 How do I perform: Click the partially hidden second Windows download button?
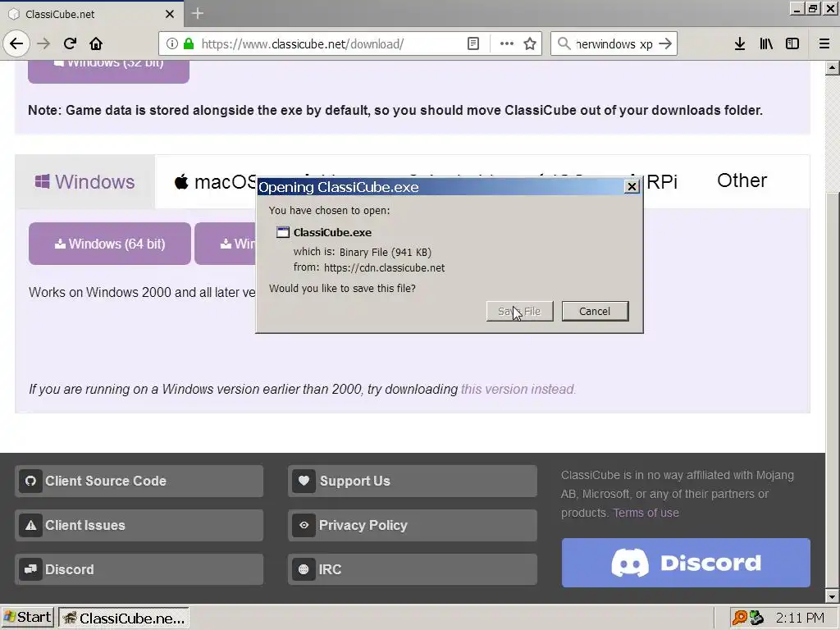(x=226, y=244)
